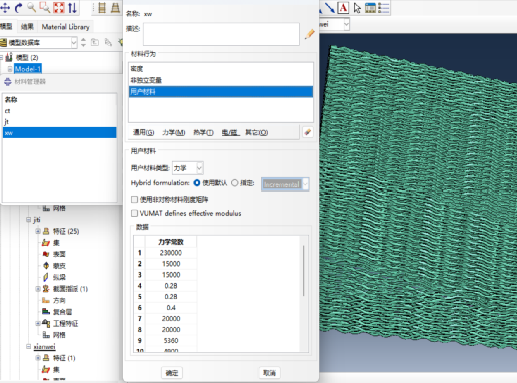Click the pencil delete-behavior icon by menus
This screenshot has height=383, width=517.
pyautogui.click(x=307, y=132)
